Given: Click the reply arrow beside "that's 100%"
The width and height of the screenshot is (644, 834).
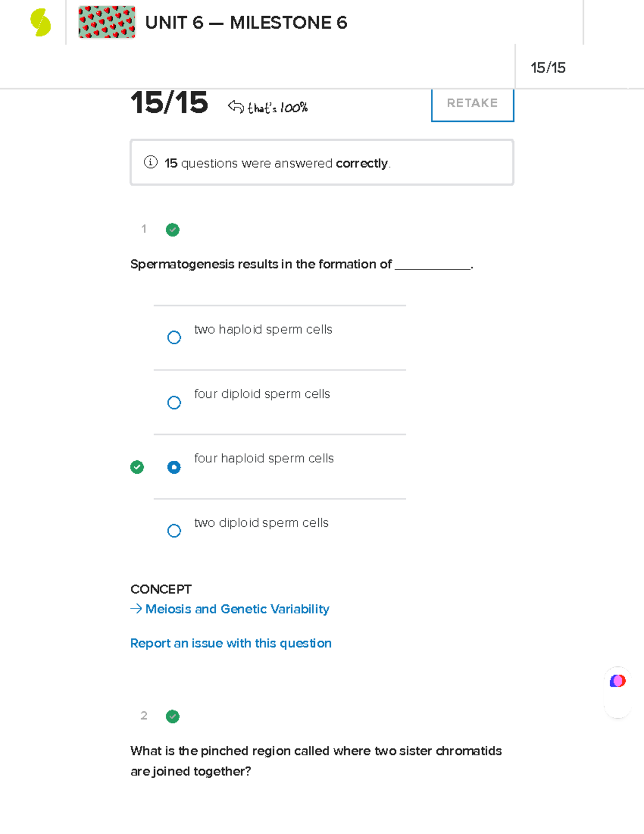Looking at the screenshot, I should pyautogui.click(x=236, y=106).
